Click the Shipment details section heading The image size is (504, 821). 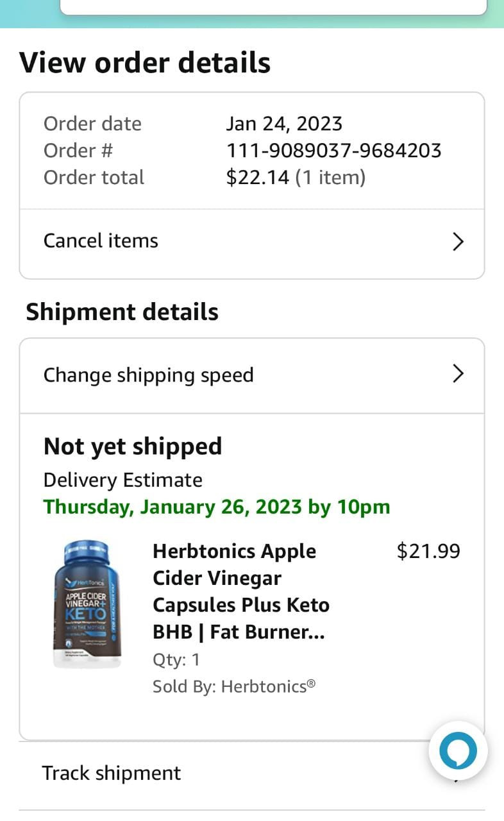click(122, 312)
